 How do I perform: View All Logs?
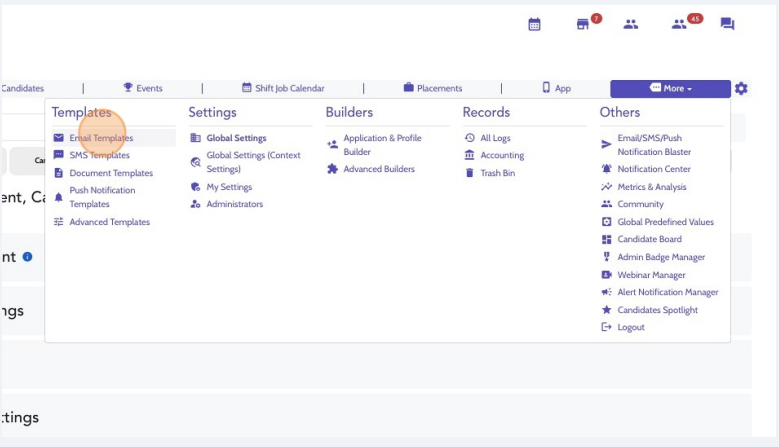[x=495, y=138]
